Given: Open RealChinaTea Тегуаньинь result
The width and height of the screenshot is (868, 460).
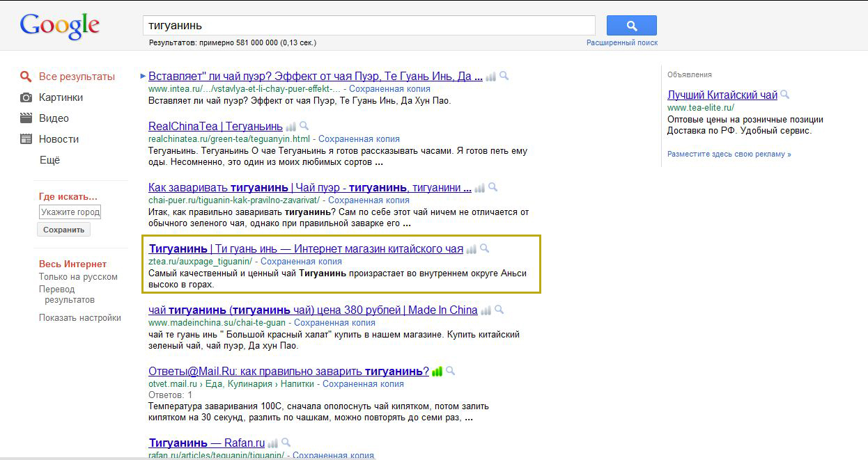Looking at the screenshot, I should 215,127.
